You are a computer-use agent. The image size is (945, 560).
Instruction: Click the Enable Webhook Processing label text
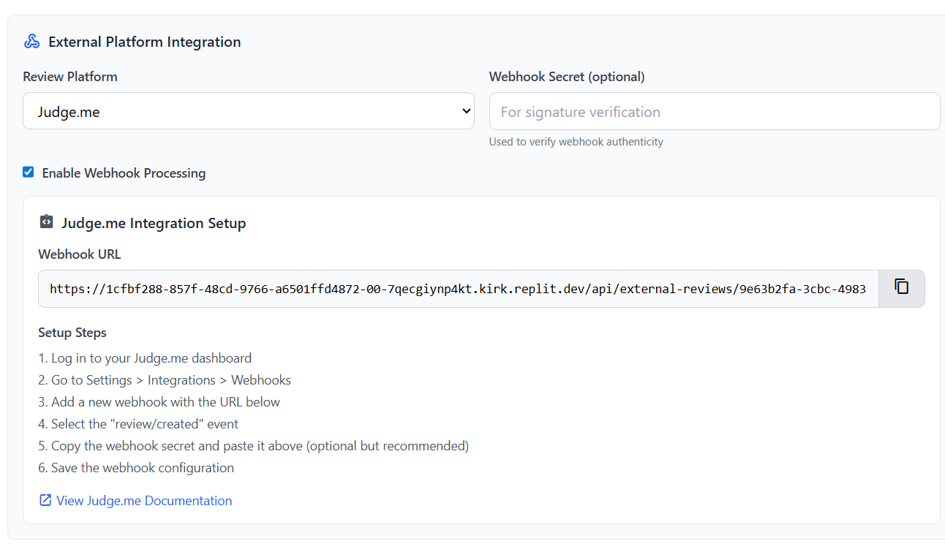click(124, 173)
